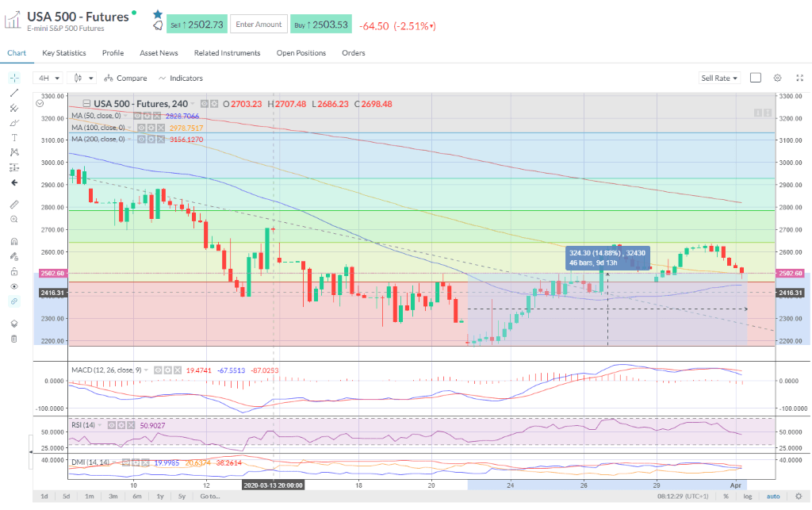812x510 pixels.
Task: Select the brush drawing tool
Action: click(x=14, y=123)
